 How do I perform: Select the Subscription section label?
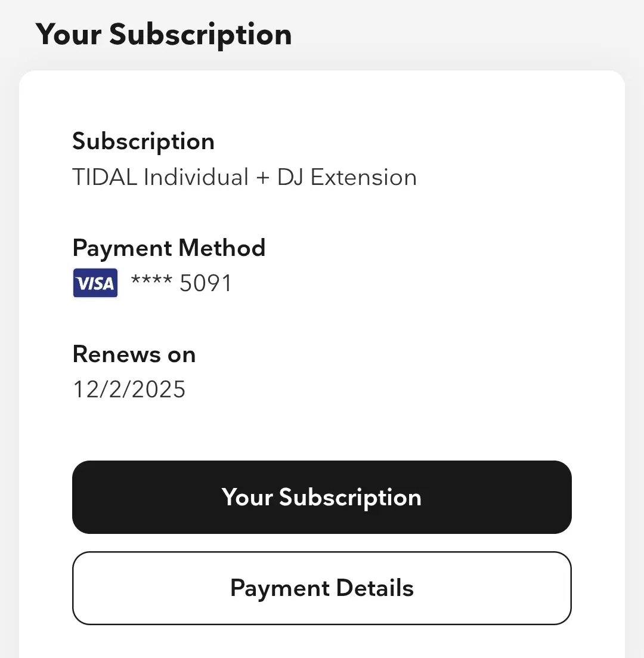[144, 142]
